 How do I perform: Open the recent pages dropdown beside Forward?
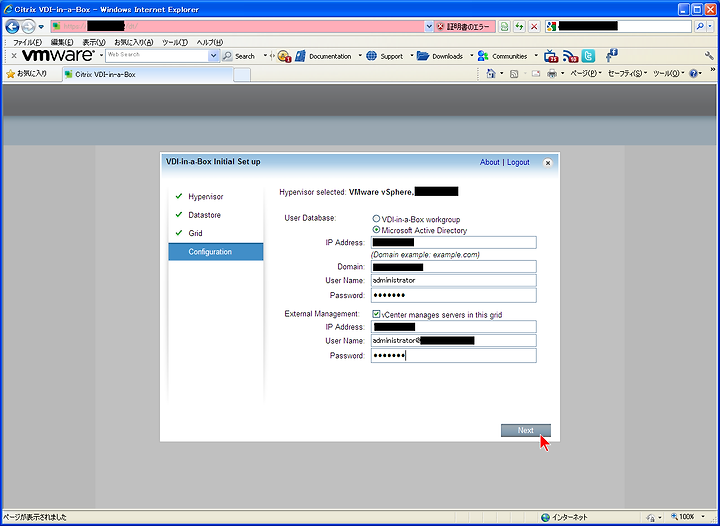pos(41,27)
